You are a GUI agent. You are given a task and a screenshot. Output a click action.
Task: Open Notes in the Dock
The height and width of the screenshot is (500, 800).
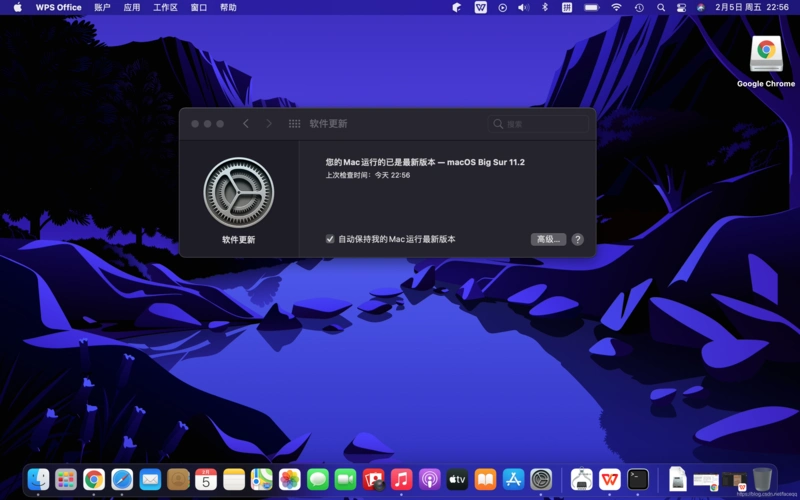pos(234,479)
